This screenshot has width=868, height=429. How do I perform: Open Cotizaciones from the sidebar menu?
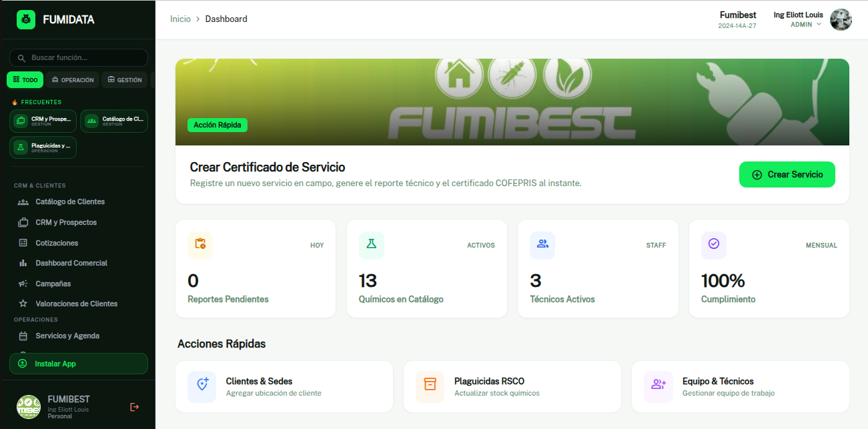79,243
